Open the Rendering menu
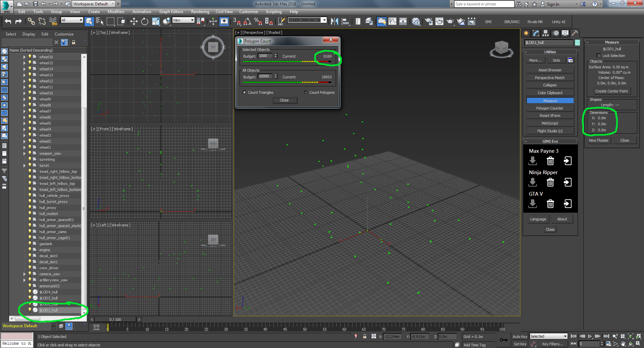The image size is (644, 348). (x=200, y=12)
